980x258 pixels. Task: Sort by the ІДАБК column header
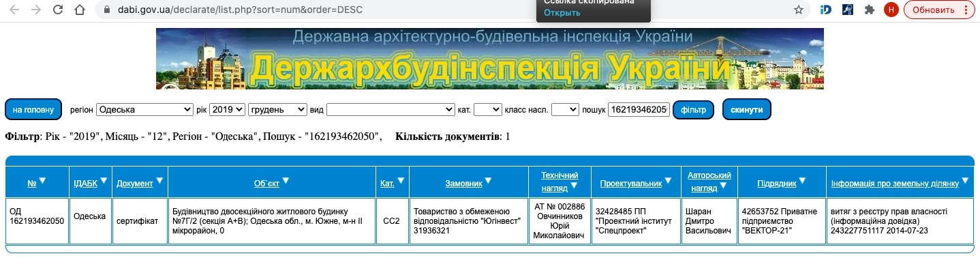[85, 184]
